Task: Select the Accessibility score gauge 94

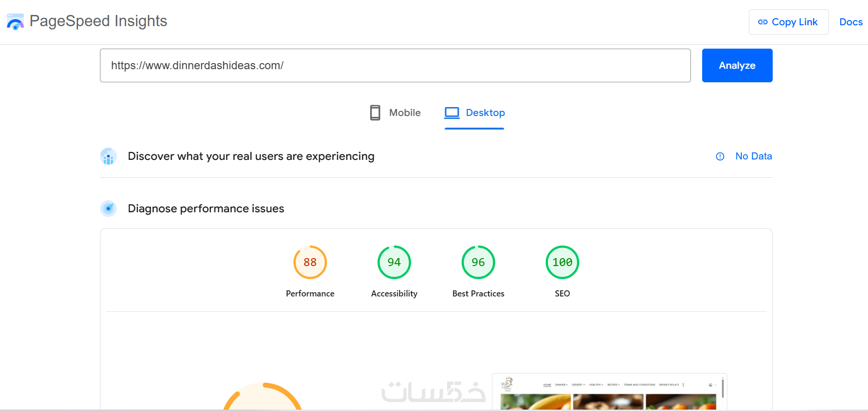Action: click(394, 262)
